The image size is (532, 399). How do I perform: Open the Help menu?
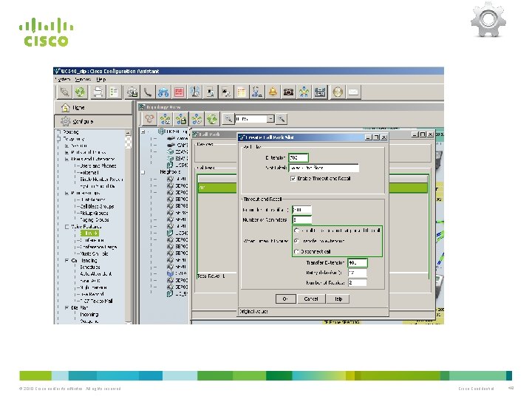click(100, 79)
